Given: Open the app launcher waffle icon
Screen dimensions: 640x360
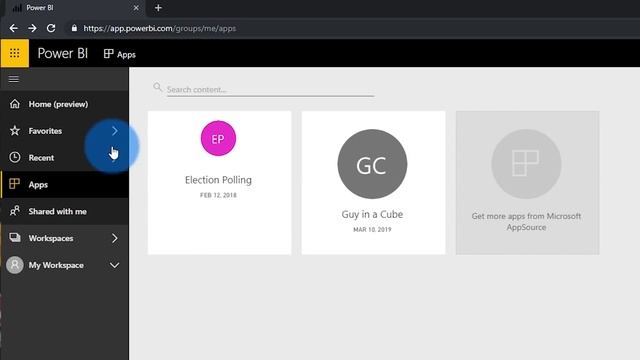Looking at the screenshot, I should (x=15, y=53).
